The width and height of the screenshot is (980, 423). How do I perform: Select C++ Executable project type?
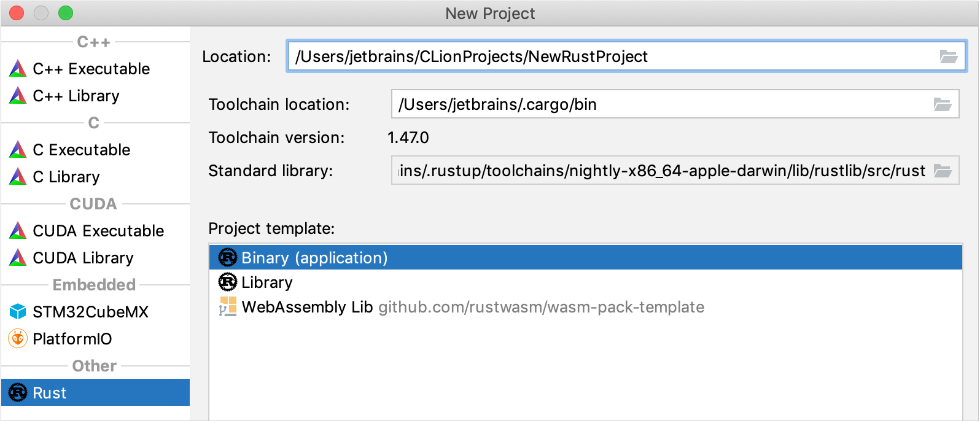(x=95, y=69)
